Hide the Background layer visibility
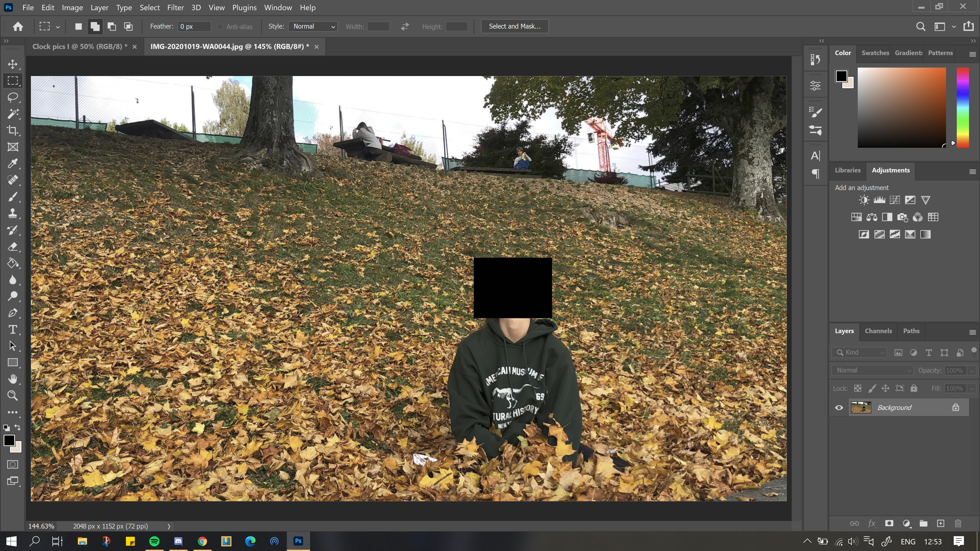980x551 pixels. (x=839, y=408)
